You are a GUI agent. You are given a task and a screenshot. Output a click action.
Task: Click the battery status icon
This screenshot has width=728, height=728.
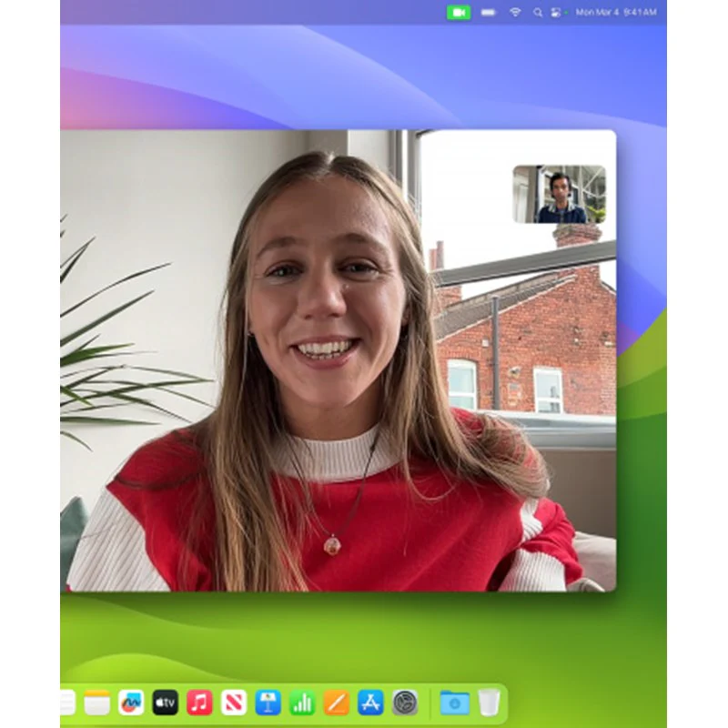point(488,13)
